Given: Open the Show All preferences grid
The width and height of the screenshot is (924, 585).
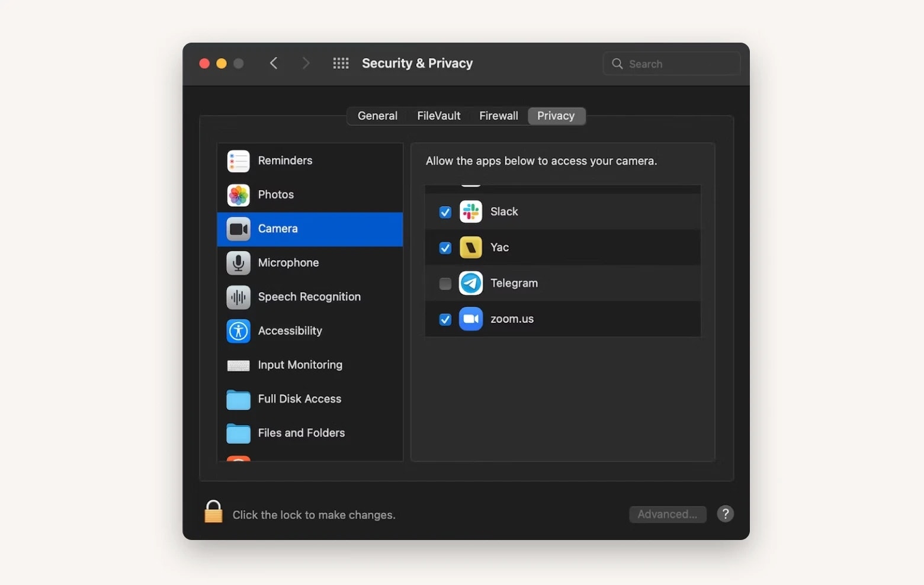Looking at the screenshot, I should pyautogui.click(x=341, y=63).
